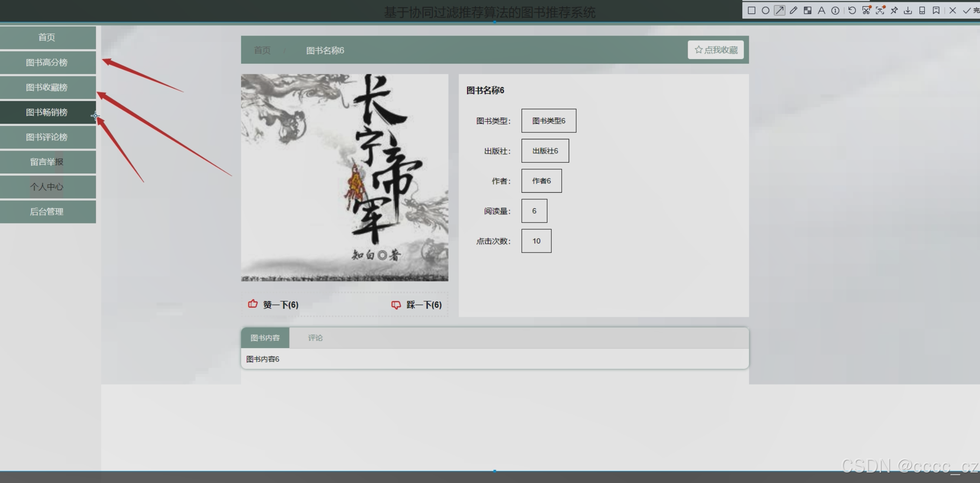Open 图书高分榜 in the sidebar
Screen dimensions: 980x483
point(48,62)
